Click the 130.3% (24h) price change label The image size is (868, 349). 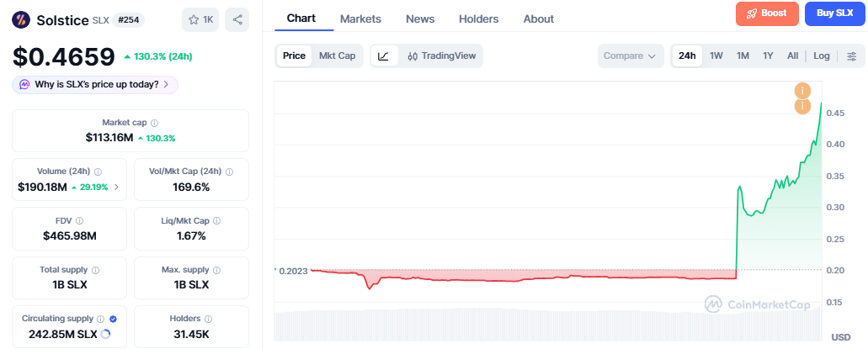point(157,56)
